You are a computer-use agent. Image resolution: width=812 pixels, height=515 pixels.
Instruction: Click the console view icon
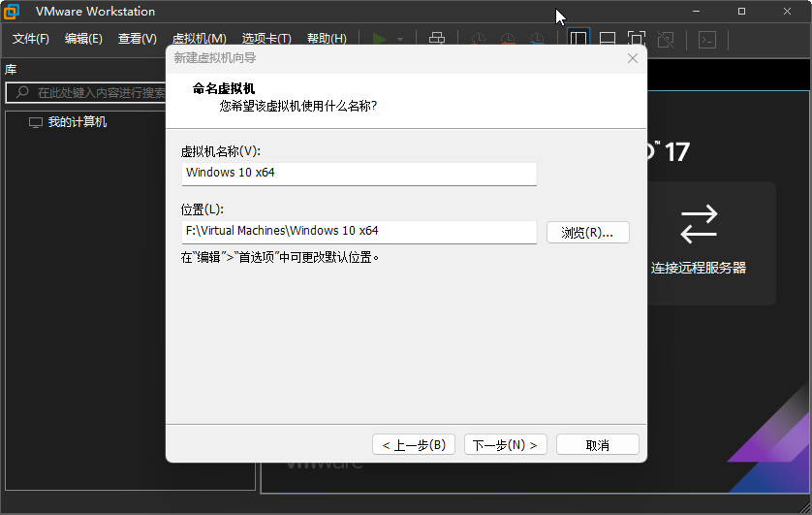click(707, 40)
